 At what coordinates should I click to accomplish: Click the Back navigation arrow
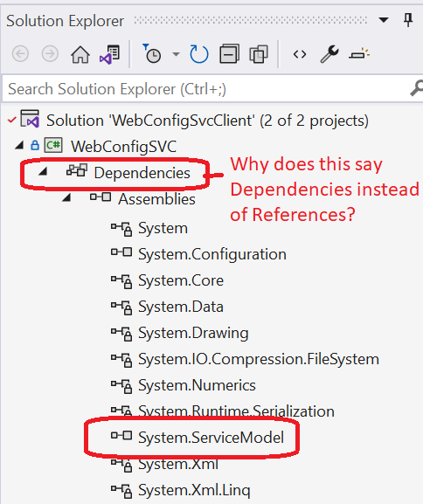20,54
